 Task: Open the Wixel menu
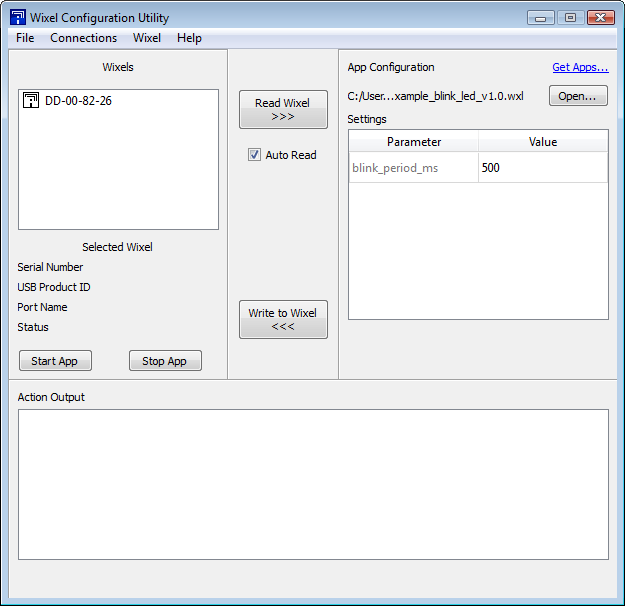point(147,38)
